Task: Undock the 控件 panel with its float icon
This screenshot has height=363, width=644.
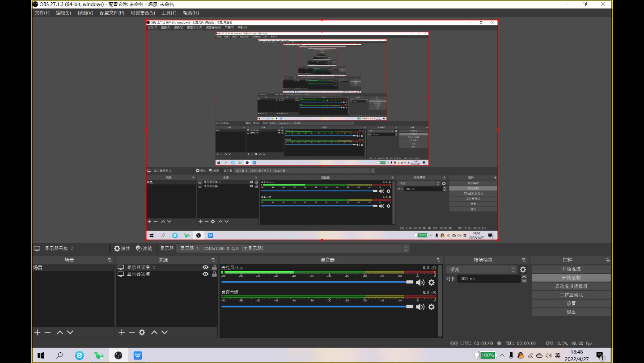Action: [x=607, y=260]
